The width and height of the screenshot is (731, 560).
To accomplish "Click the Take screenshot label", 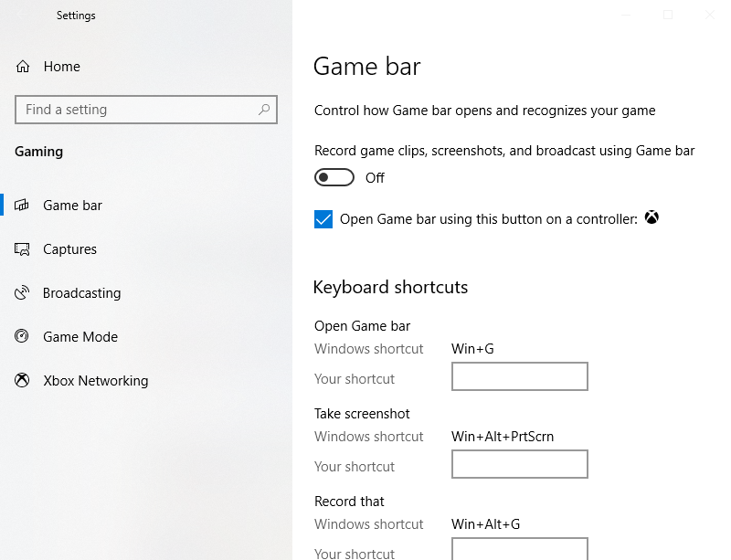I will pyautogui.click(x=362, y=414).
